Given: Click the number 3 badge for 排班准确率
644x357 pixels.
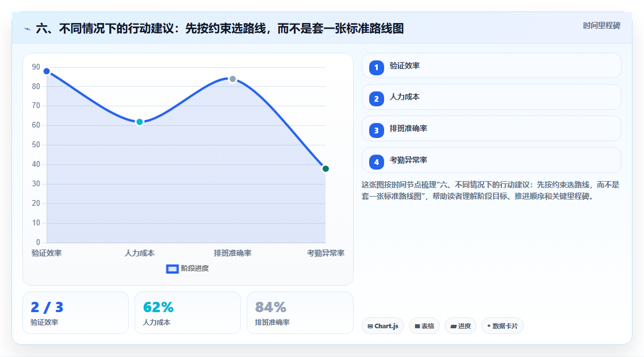Looking at the screenshot, I should click(x=376, y=130).
